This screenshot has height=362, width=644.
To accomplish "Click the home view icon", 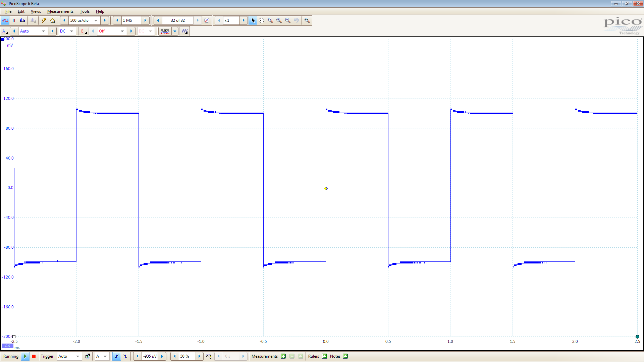I will pyautogui.click(x=53, y=20).
